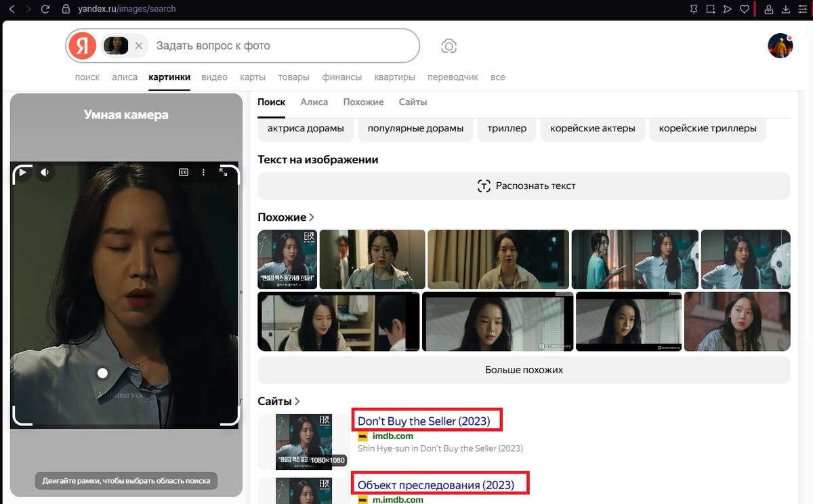Image resolution: width=813 pixels, height=504 pixels.
Task: Select the 'Алиса' results tab
Action: point(314,102)
